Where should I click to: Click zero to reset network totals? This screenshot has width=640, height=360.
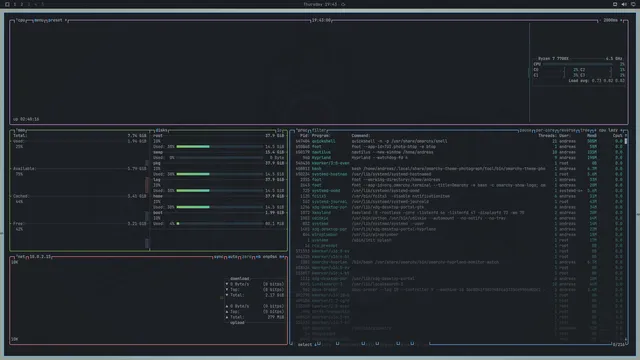click(247, 257)
